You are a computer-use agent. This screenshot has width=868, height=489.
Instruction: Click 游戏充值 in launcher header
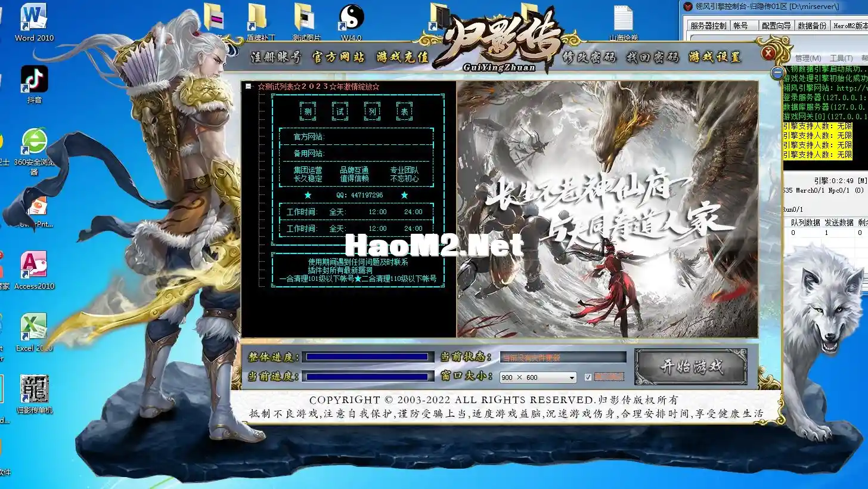coord(402,57)
